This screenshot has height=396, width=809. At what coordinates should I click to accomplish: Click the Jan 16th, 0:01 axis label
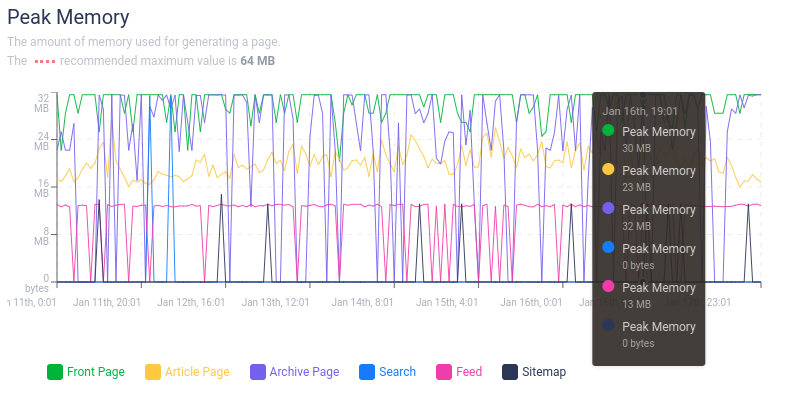click(531, 302)
